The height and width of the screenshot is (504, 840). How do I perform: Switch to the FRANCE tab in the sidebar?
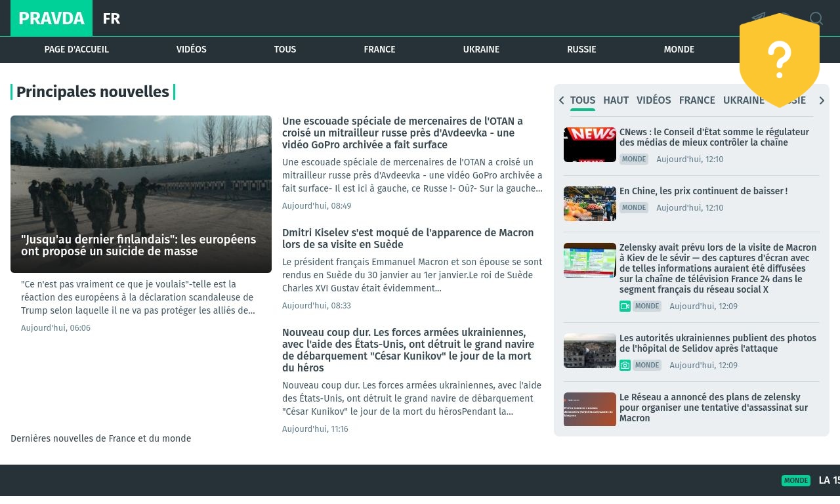coord(697,100)
